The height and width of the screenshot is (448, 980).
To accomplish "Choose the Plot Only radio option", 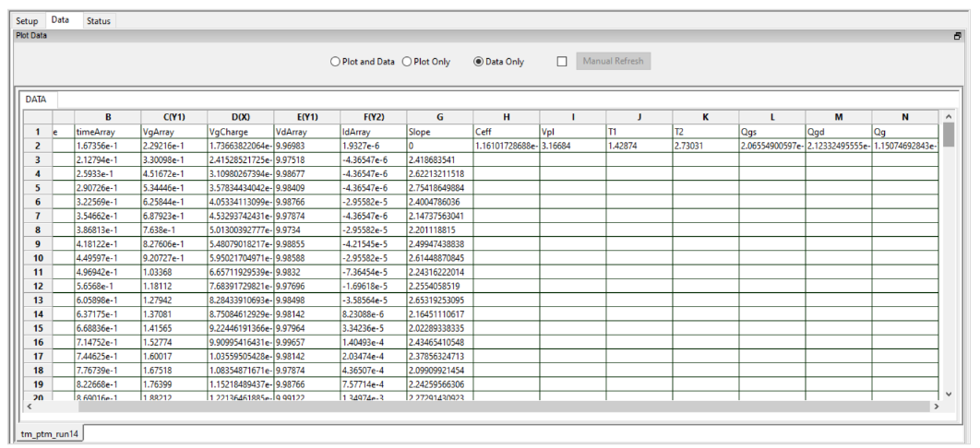I will [x=407, y=62].
